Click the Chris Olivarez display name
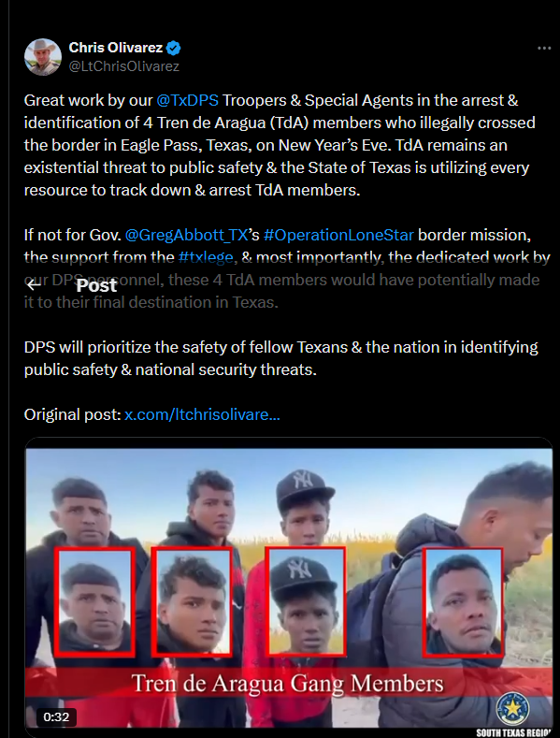The image size is (560, 738). (x=116, y=48)
